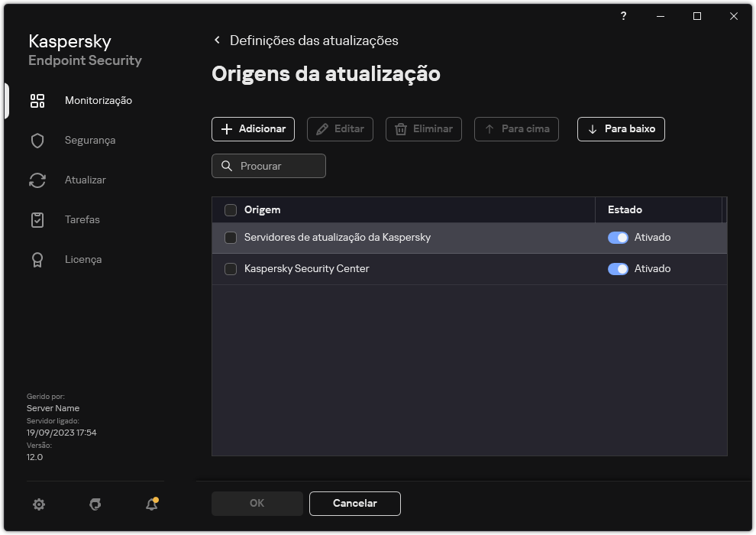The image size is (756, 535).
Task: Select the Monitorização sidebar icon
Action: point(37,100)
